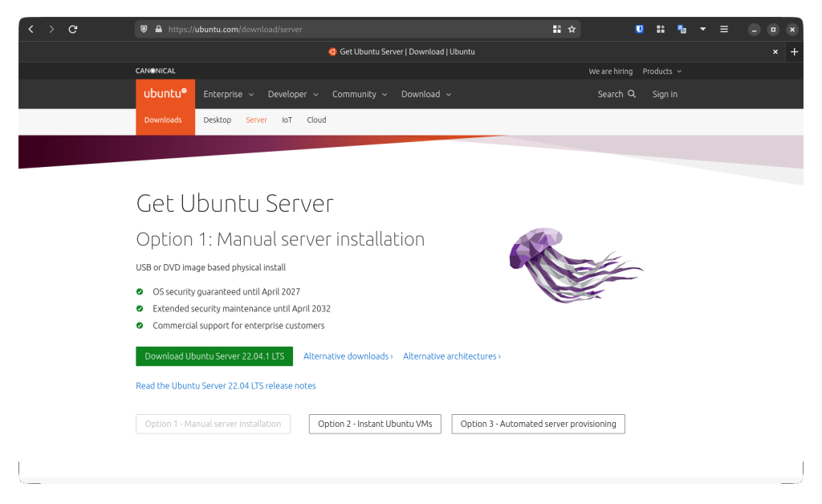Open Alternative architectures link

[x=452, y=356]
